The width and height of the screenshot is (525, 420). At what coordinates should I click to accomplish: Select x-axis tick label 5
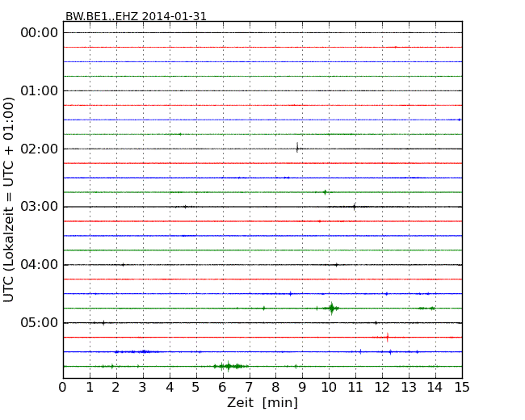click(x=196, y=388)
